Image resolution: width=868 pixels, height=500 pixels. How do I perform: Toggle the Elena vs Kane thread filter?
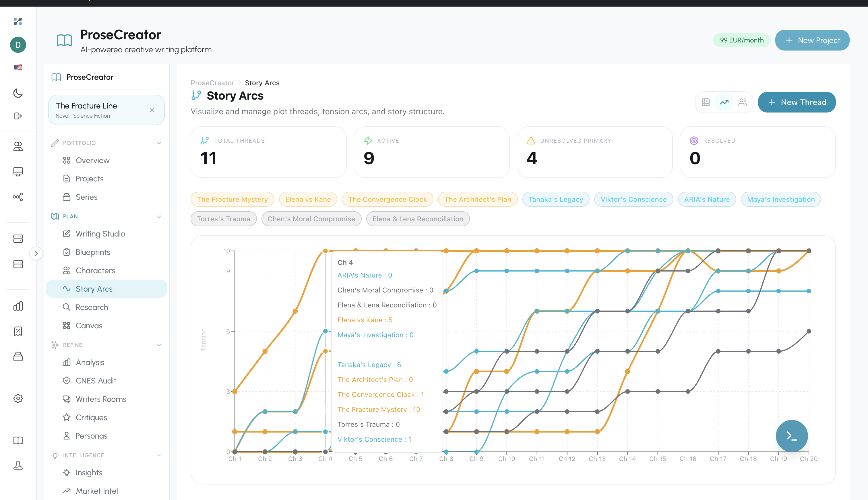tap(308, 199)
